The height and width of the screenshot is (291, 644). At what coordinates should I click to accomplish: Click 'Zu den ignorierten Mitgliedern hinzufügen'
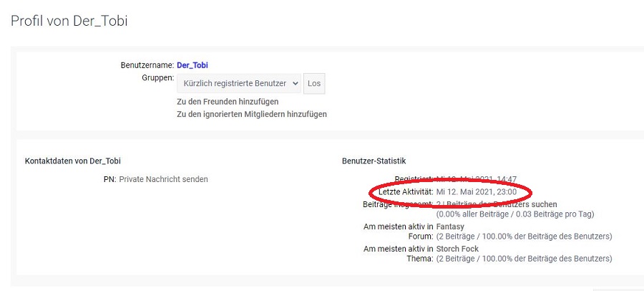click(252, 114)
